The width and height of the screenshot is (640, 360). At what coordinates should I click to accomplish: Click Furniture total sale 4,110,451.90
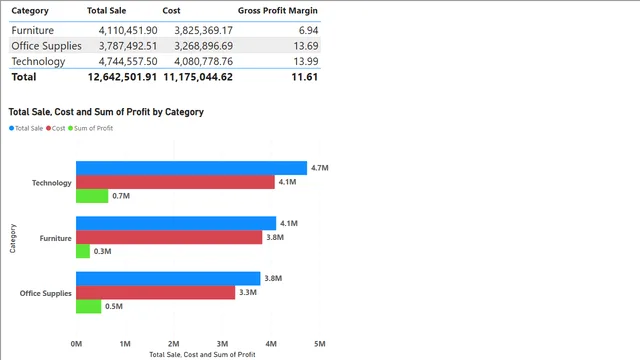click(128, 30)
